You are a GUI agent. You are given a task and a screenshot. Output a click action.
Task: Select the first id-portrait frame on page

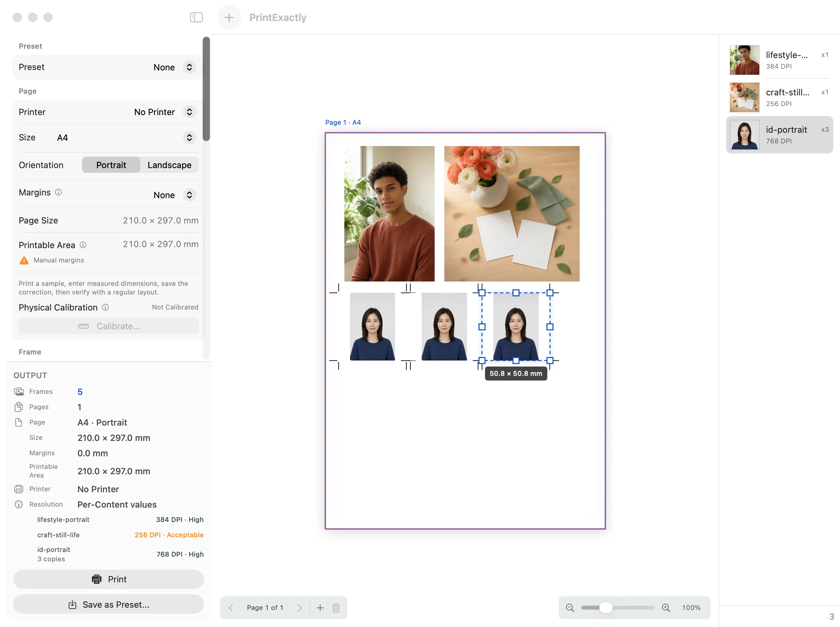point(372,327)
